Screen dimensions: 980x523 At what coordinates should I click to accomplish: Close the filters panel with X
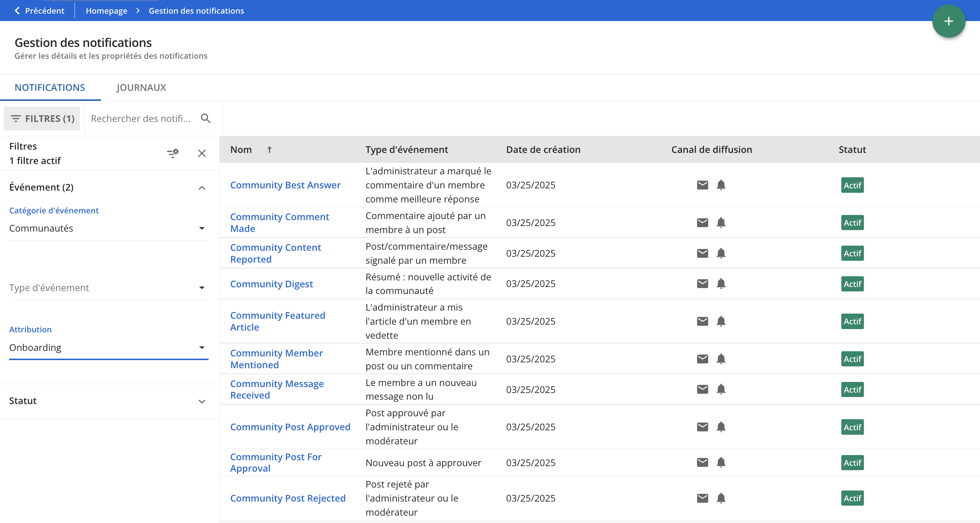pos(202,153)
